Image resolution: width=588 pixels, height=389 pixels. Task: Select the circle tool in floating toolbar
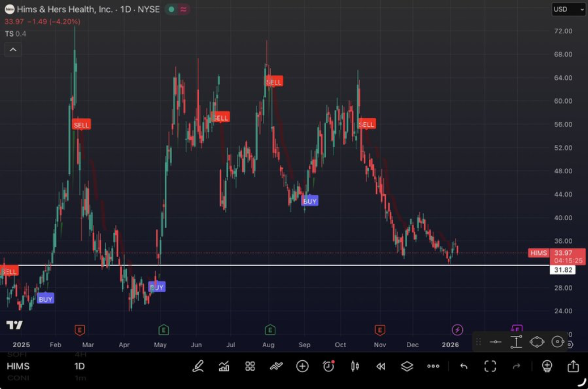point(557,342)
